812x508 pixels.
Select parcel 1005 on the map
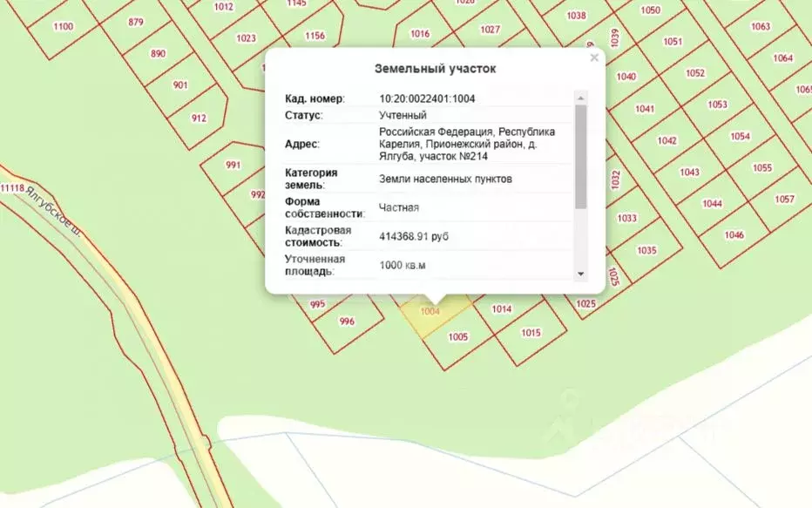coord(458,337)
